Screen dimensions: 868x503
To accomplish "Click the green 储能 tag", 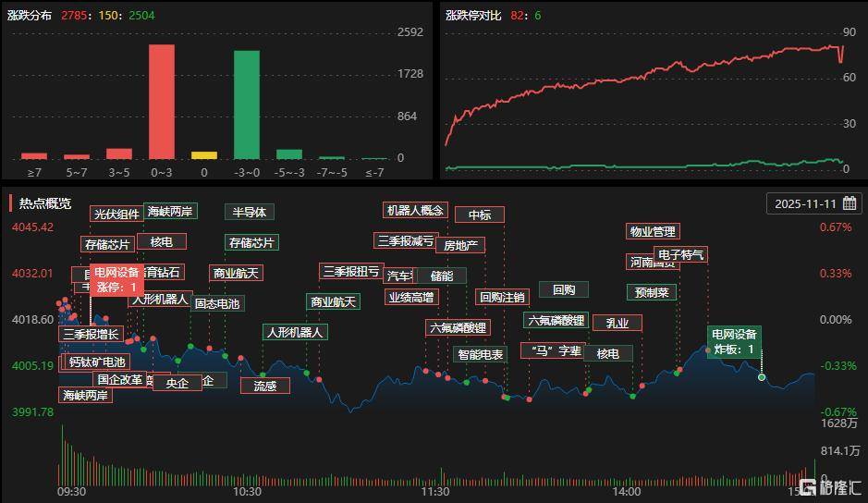I will click(x=441, y=276).
